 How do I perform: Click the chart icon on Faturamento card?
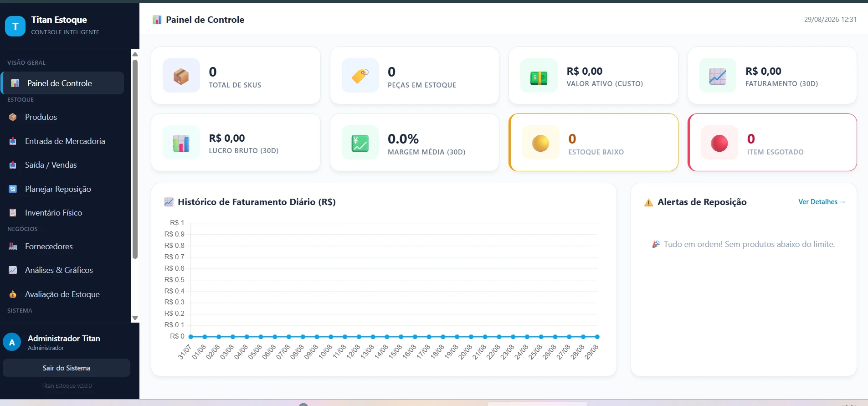[718, 76]
